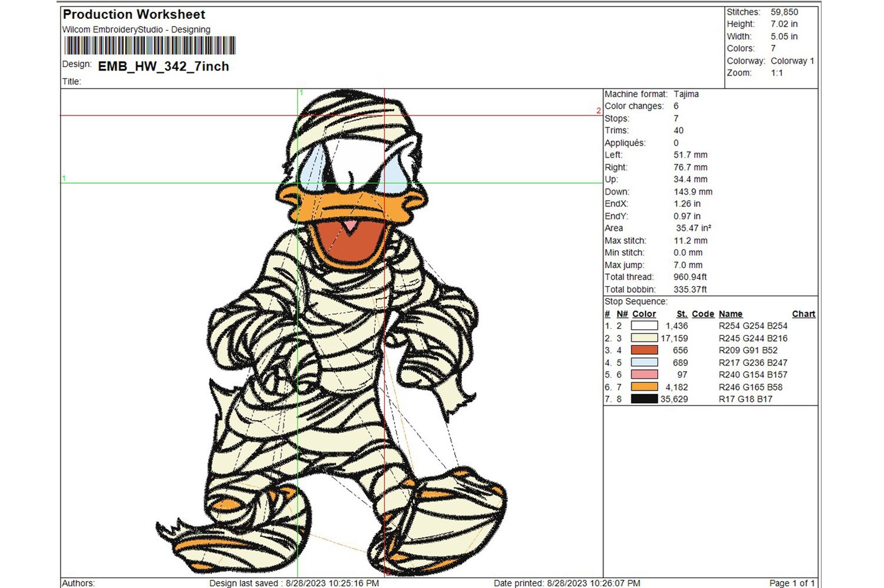
Task: Click the Colorway 1 value
Action: coord(792,61)
